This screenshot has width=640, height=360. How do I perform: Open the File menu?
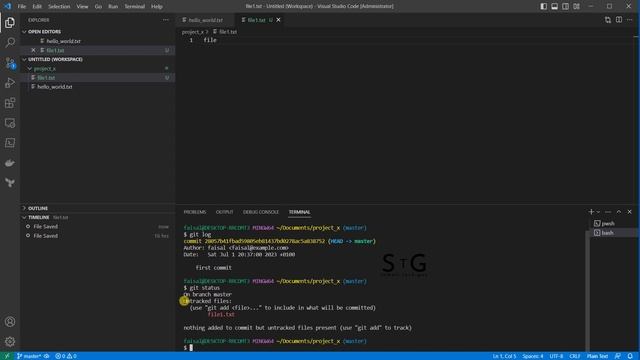(x=22, y=7)
